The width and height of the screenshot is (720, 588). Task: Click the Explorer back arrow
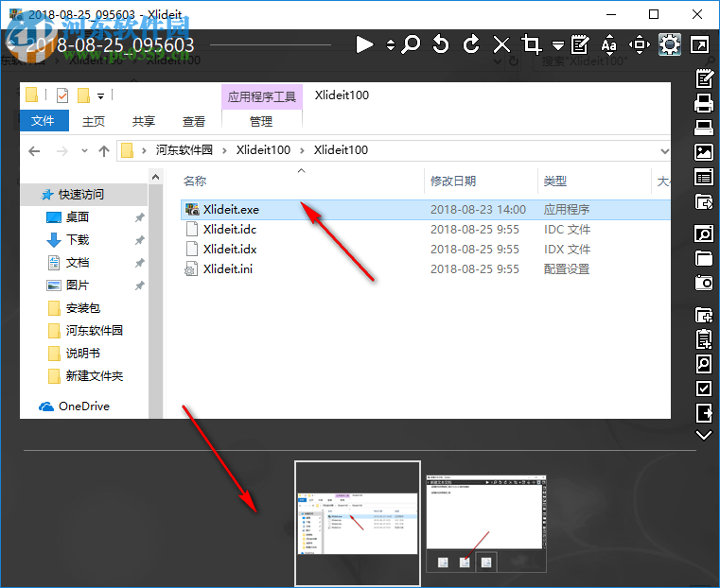tap(34, 150)
